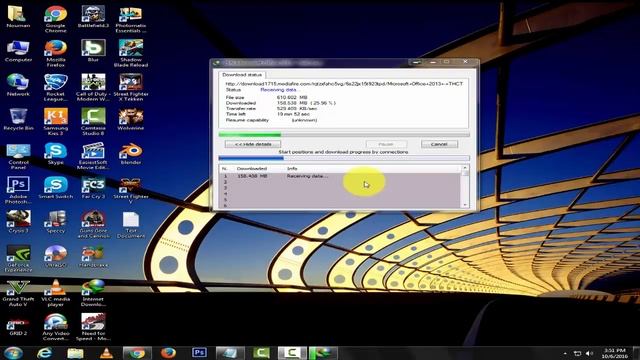
Task: Select the Handbrake desktop icon
Action: pyautogui.click(x=93, y=256)
